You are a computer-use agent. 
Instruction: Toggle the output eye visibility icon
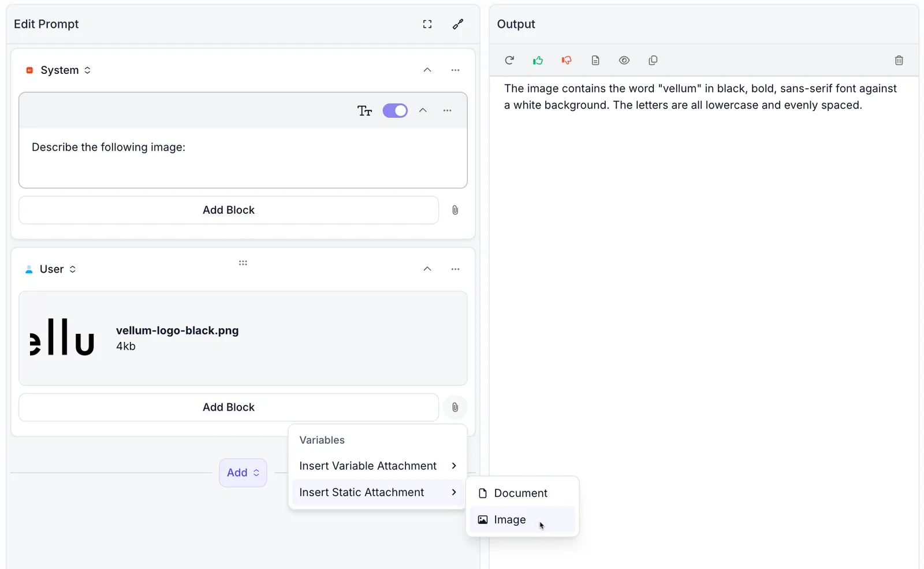(x=624, y=60)
